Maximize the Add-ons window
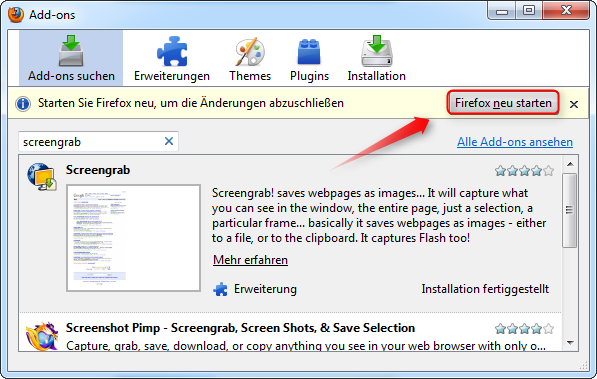The height and width of the screenshot is (379, 597). click(x=529, y=10)
